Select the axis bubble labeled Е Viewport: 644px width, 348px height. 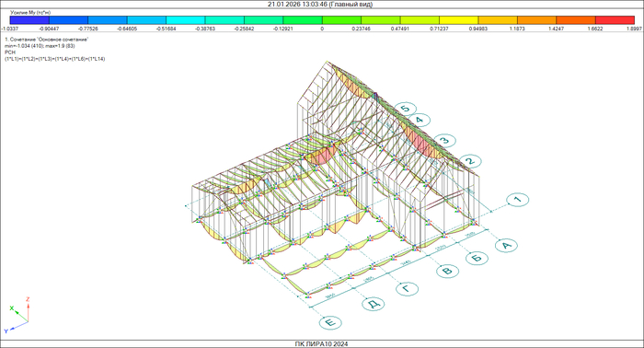330,322
